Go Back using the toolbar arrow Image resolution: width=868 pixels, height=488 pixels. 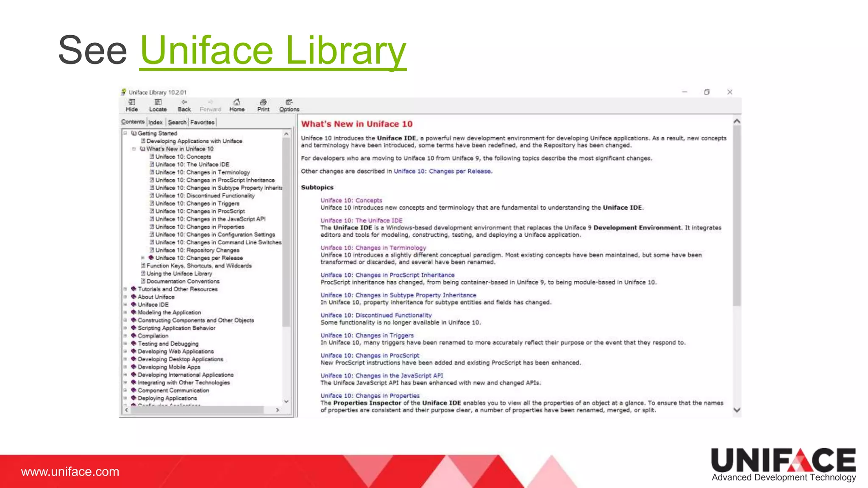pos(184,102)
